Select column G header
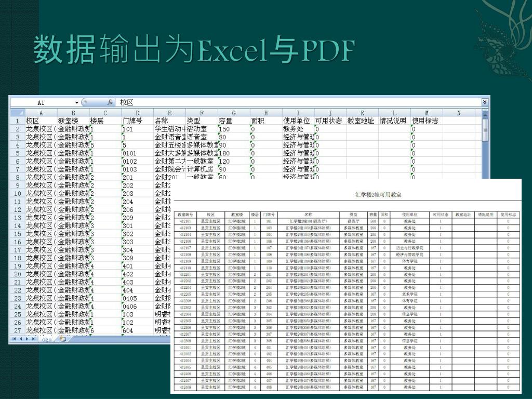 (234, 113)
